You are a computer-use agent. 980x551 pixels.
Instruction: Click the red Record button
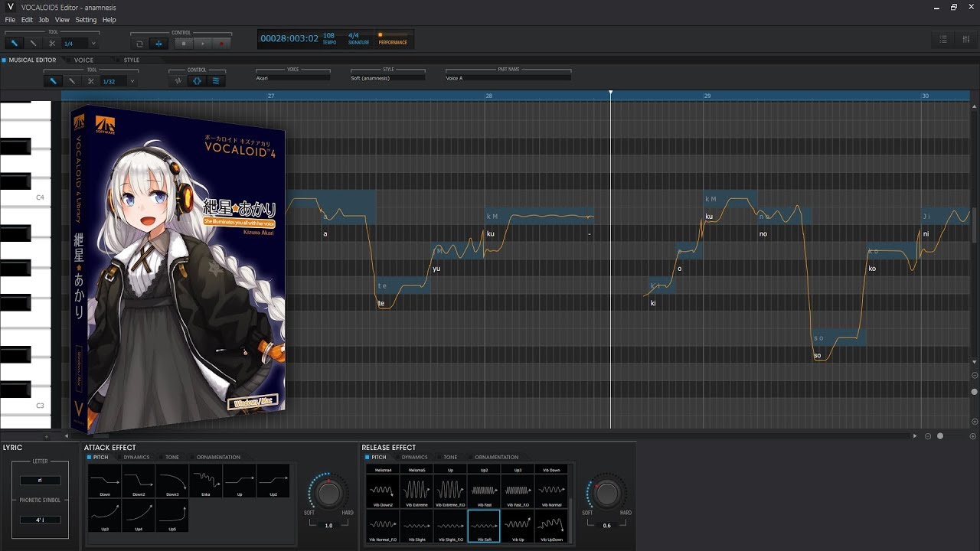[221, 44]
